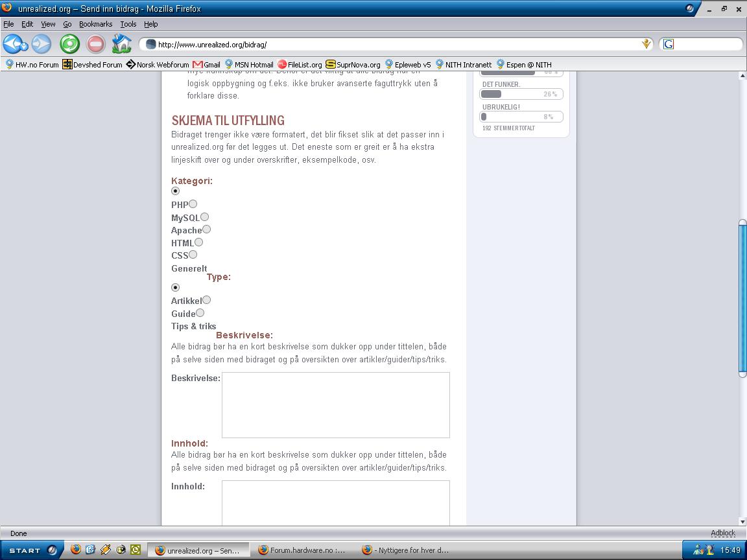Viewport: 747px width, 560px height.
Task: Select the radio button beside the Artikkel label
Action: [206, 300]
